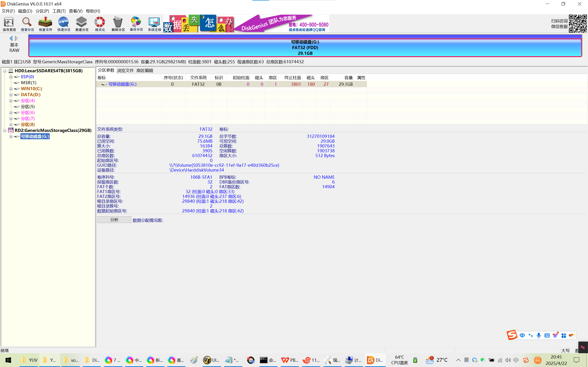This screenshot has width=588, height=367.
Task: Expand the DATA(D:) partition node
Action: tap(11, 95)
